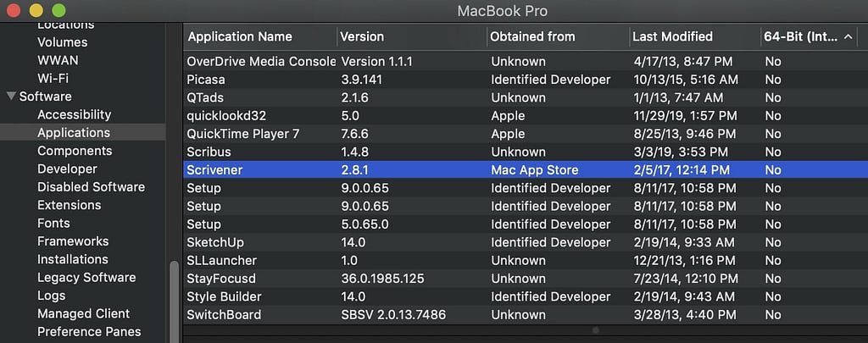Image resolution: width=868 pixels, height=343 pixels.
Task: Select the OverDrive Media Console row
Action: [526, 62]
